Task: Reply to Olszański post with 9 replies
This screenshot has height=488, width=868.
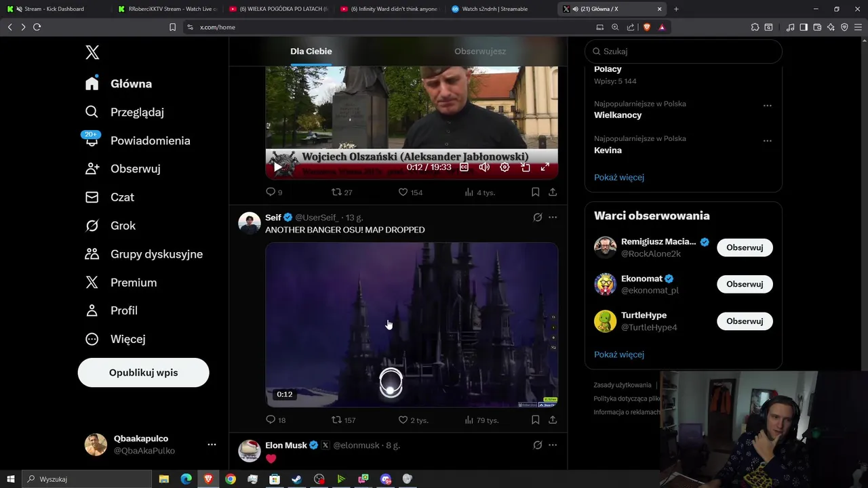Action: coord(274,192)
